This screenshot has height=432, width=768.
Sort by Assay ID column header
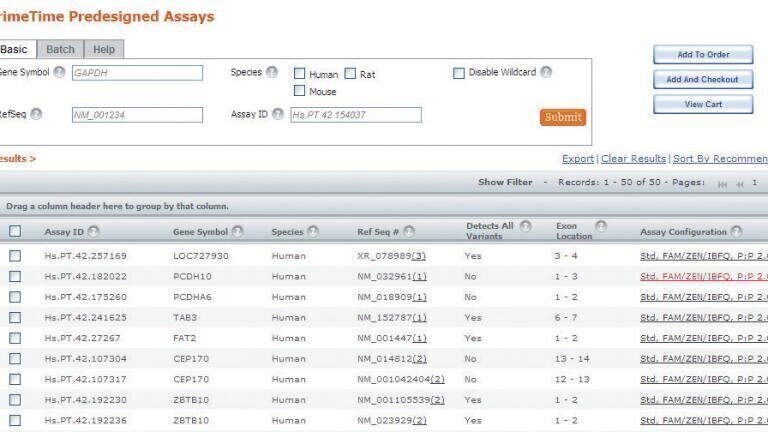[64, 232]
